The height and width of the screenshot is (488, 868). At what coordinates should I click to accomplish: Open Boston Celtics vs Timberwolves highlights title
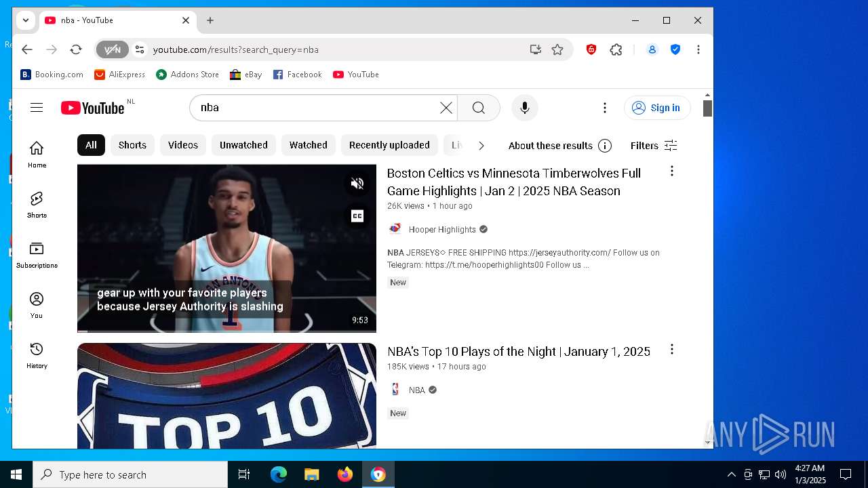(514, 182)
